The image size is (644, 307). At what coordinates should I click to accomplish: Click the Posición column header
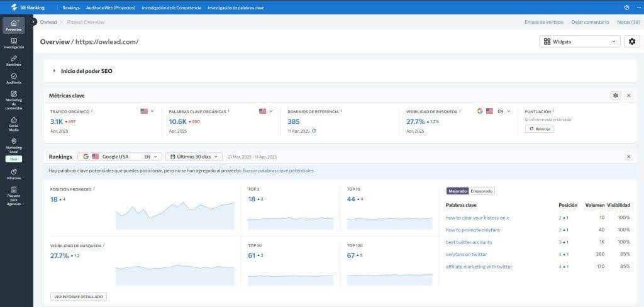click(568, 205)
